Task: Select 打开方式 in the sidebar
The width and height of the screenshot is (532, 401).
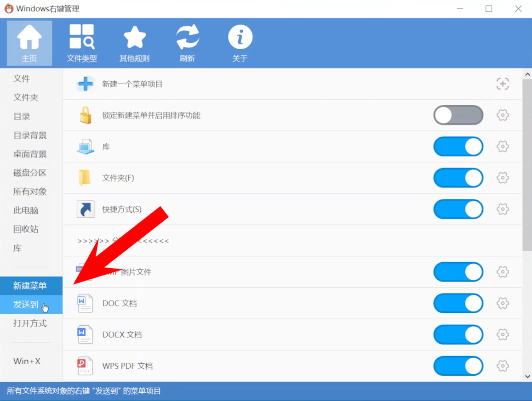Action: coord(30,323)
